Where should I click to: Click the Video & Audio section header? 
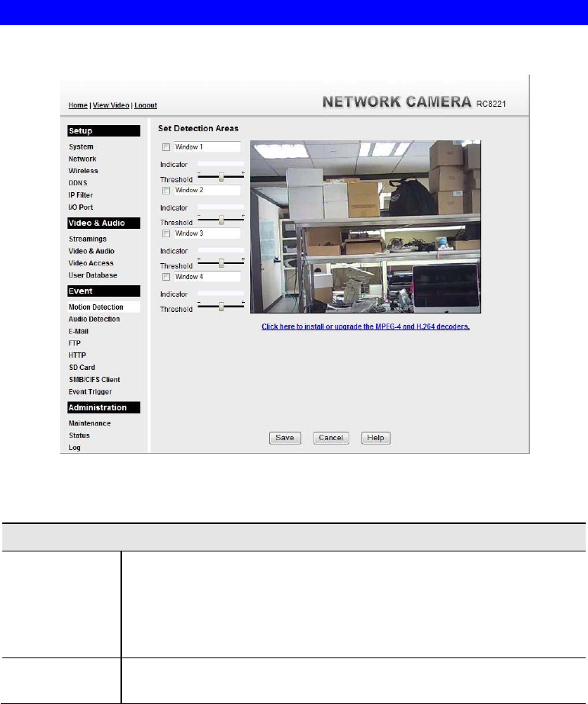coord(104,223)
